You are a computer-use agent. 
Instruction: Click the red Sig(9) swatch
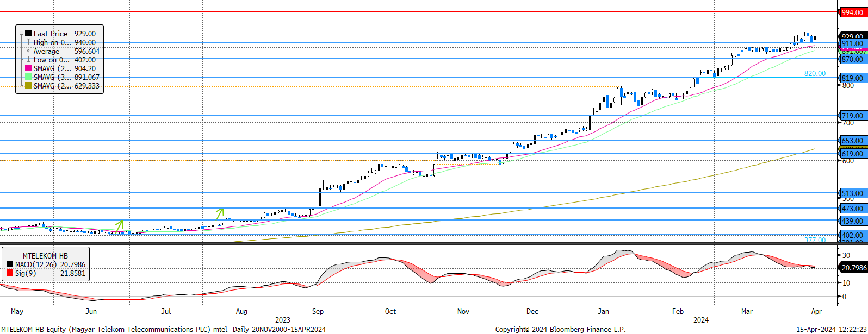(10, 273)
